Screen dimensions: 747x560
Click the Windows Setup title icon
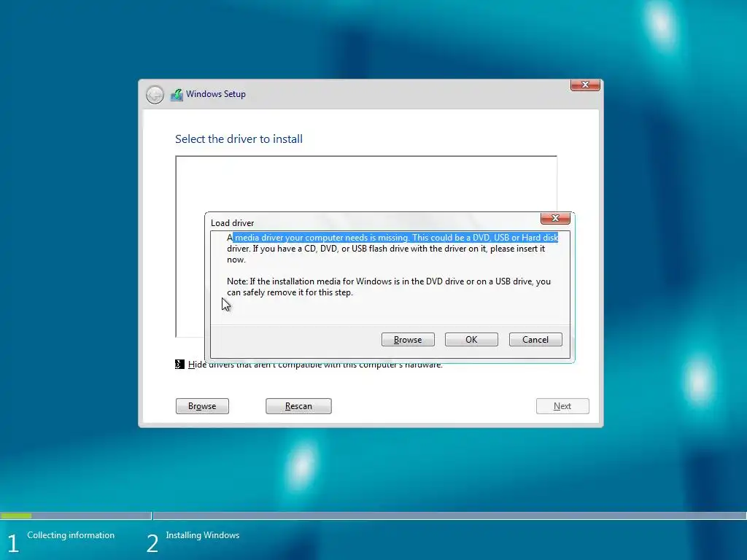point(177,95)
